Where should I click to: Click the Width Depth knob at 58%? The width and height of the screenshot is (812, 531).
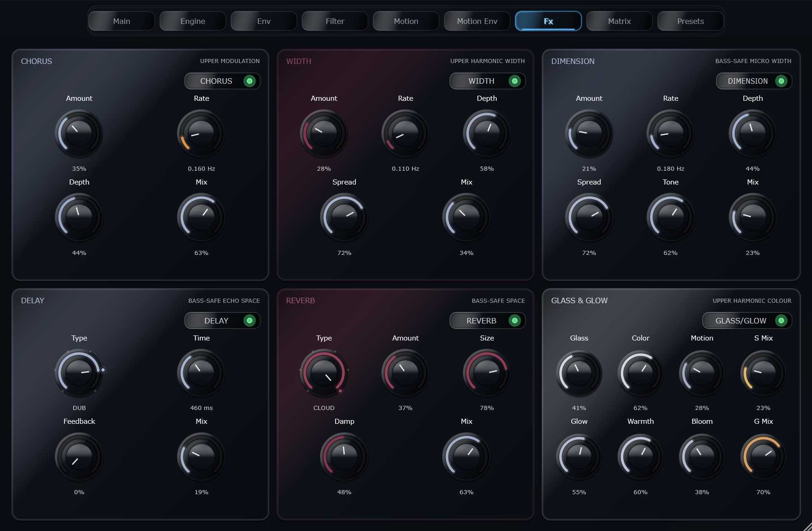pos(487,133)
